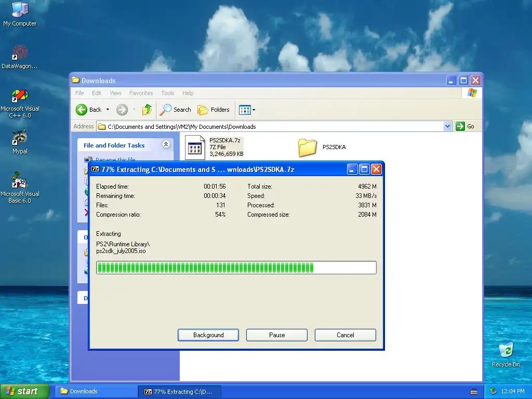
Task: Open the File menu
Action: coord(79,93)
